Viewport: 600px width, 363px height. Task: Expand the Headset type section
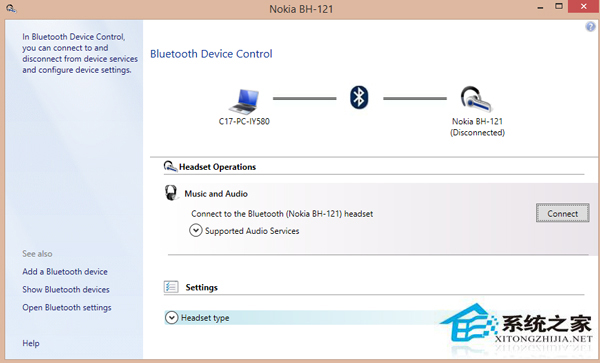coord(171,317)
